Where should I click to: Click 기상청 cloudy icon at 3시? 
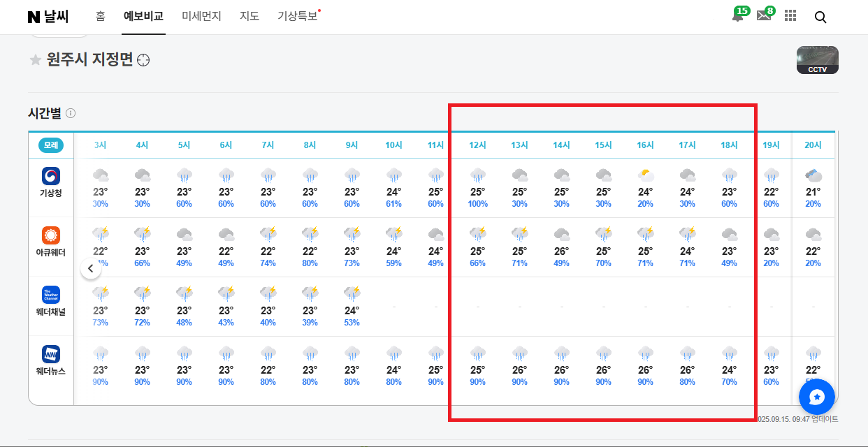[x=101, y=175]
